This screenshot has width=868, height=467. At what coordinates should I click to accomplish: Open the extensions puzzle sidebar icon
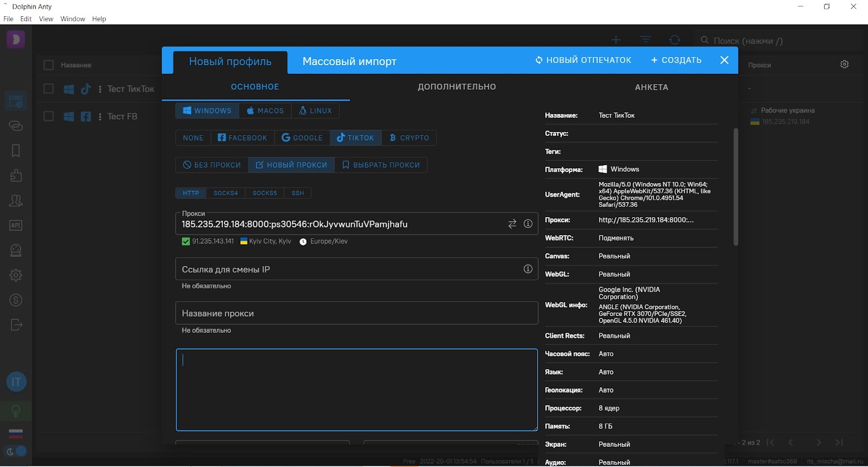click(16, 175)
